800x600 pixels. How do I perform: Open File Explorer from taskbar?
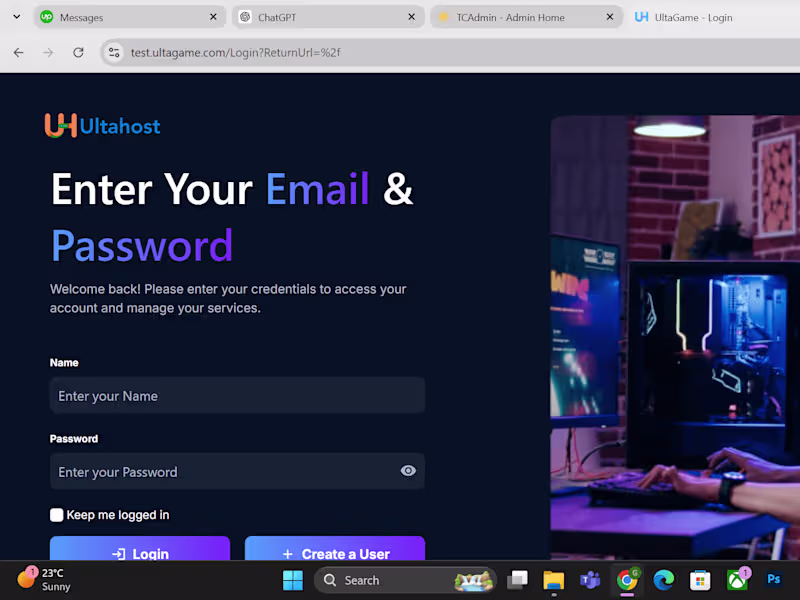[x=554, y=580]
